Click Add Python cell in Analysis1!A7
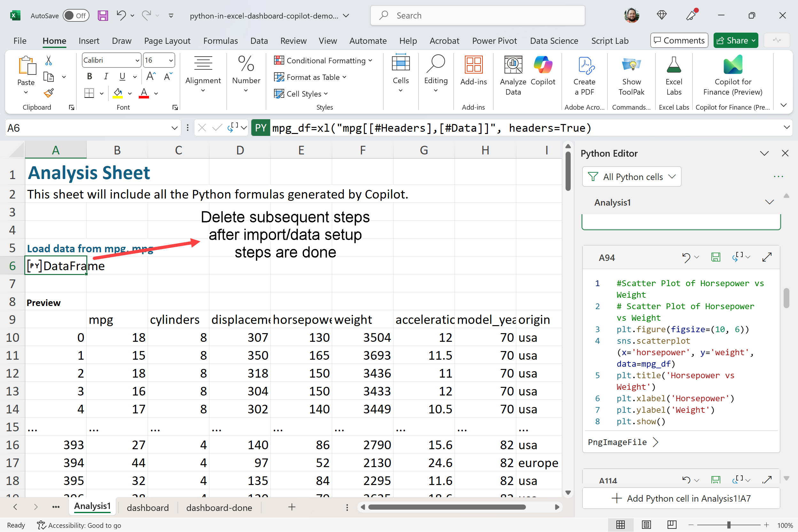Image resolution: width=798 pixels, height=532 pixels. point(681,498)
